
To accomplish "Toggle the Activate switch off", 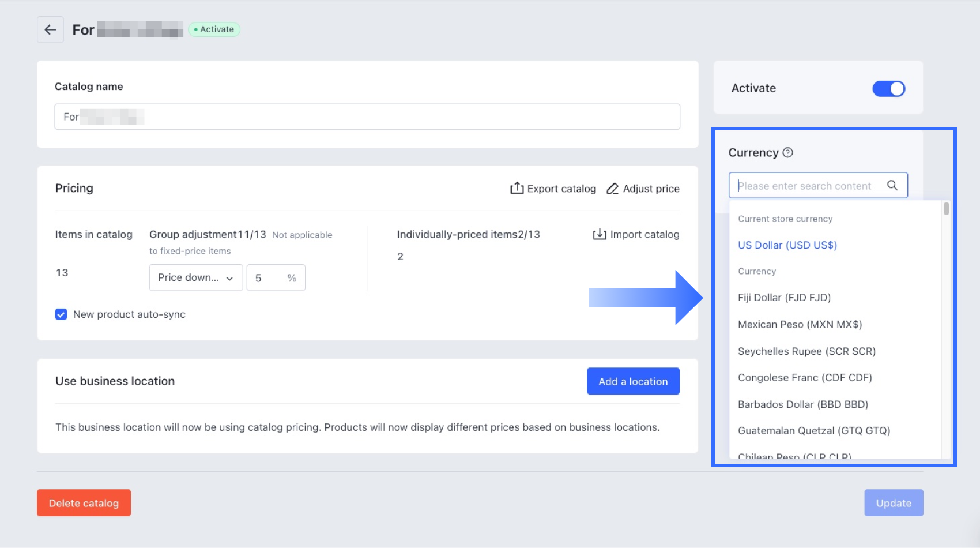I will tap(888, 88).
